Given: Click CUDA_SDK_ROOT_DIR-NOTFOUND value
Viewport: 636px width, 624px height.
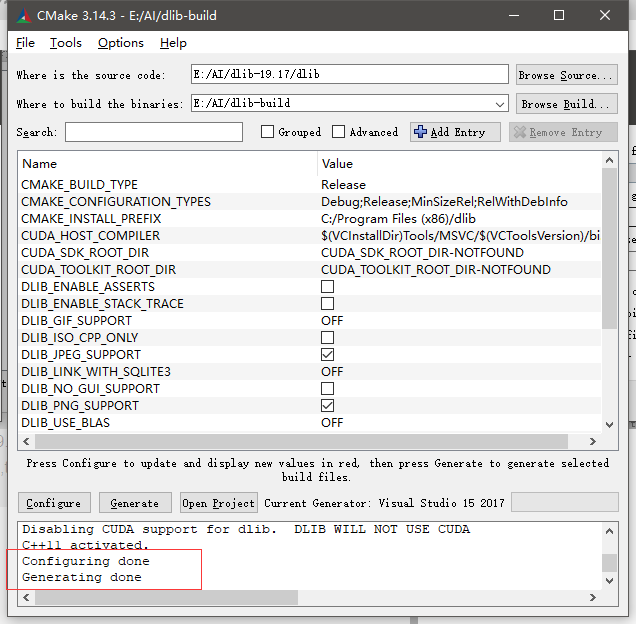Looking at the screenshot, I should (422, 253).
